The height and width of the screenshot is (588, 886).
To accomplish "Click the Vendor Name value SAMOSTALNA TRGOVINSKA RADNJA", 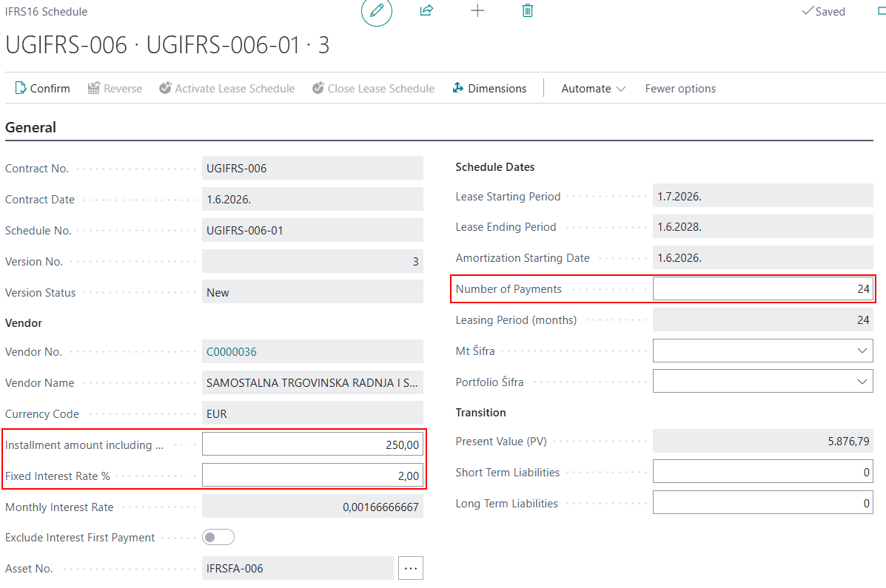I will 312,382.
